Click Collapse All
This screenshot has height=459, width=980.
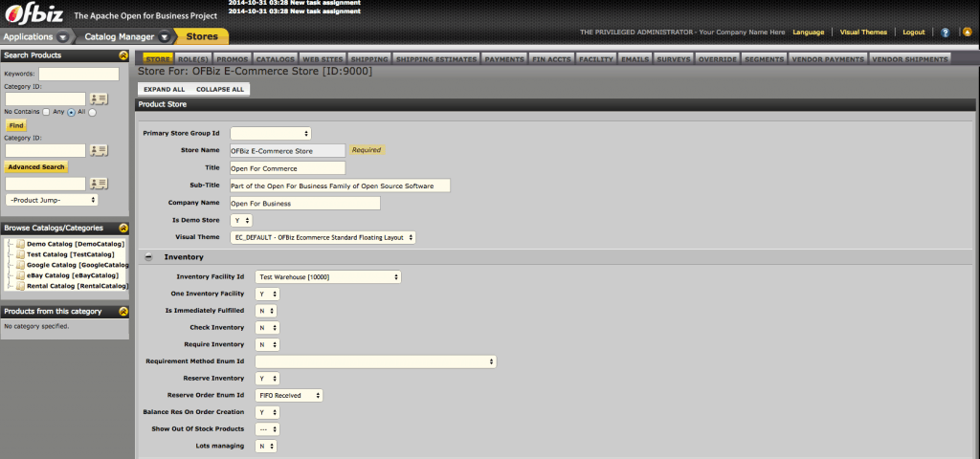[220, 89]
